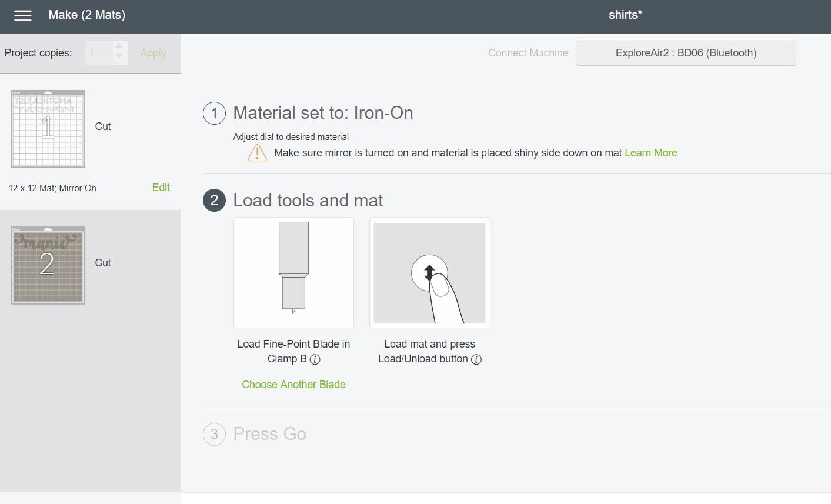Click the Project copies number field
This screenshot has width=831, height=504.
click(98, 53)
